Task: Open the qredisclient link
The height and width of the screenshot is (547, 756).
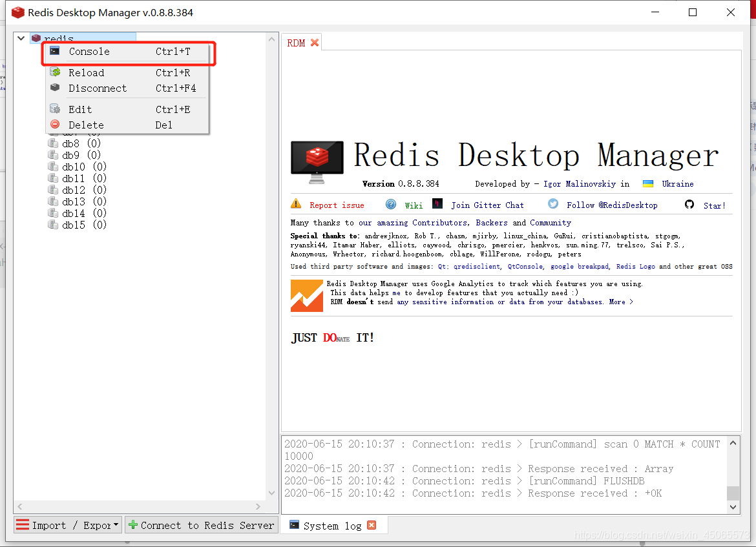Action: pos(476,267)
